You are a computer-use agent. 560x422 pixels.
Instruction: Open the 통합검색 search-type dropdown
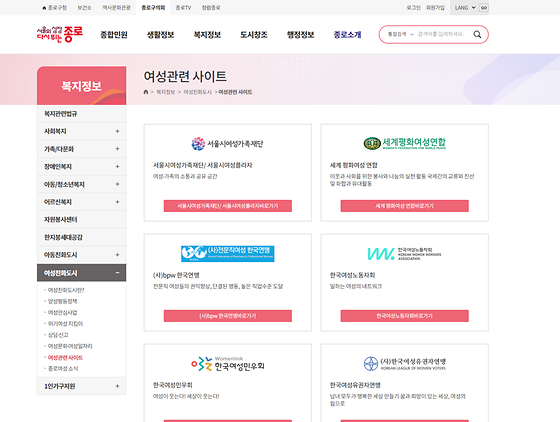pos(400,34)
